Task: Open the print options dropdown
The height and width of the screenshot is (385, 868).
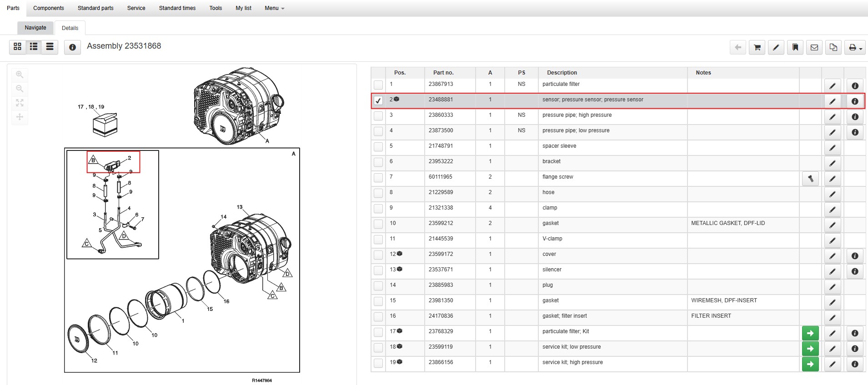Action: point(855,47)
